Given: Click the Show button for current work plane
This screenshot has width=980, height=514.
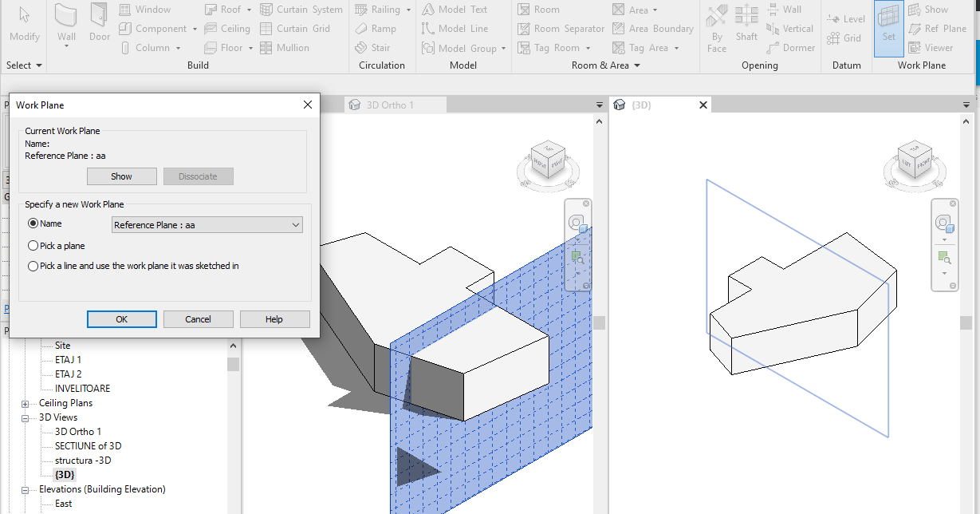Looking at the screenshot, I should (121, 176).
